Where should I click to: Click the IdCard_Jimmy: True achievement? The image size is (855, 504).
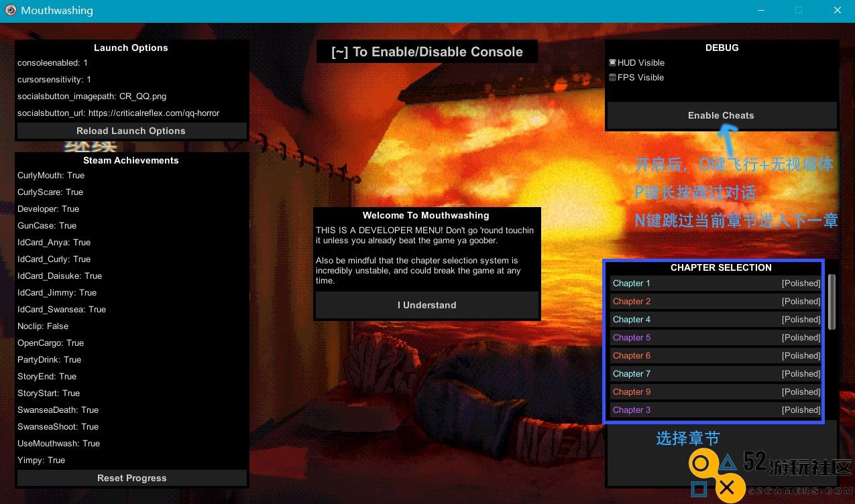click(57, 292)
